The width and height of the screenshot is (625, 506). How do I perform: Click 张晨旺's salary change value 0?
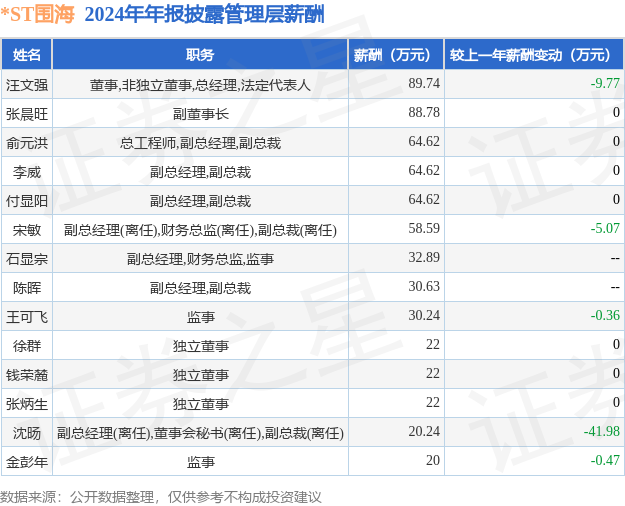[x=616, y=112]
